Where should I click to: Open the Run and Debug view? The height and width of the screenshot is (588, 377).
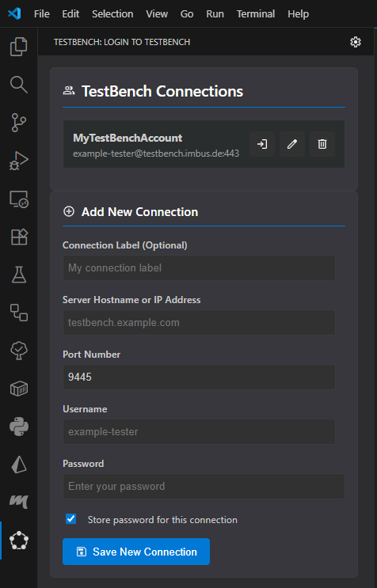[19, 161]
